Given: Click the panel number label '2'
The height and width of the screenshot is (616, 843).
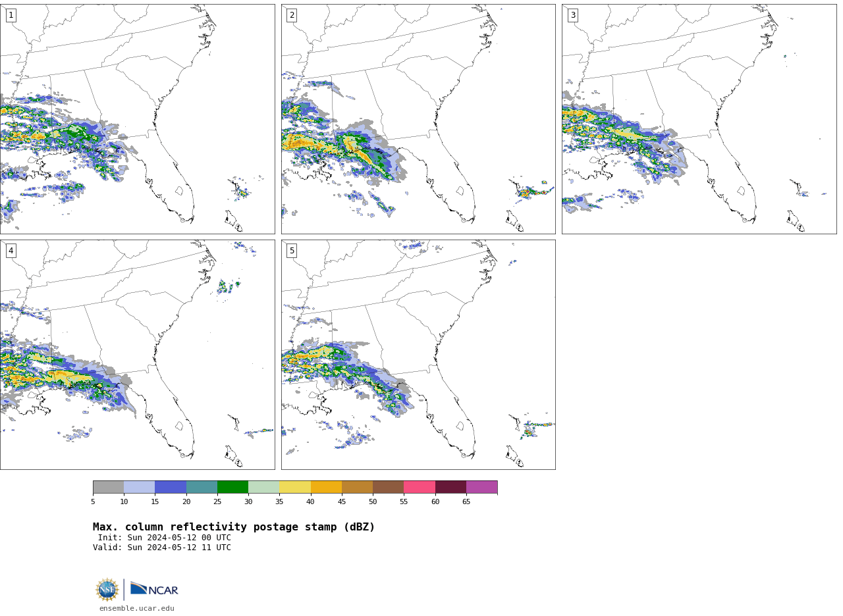Looking at the screenshot, I should (x=292, y=15).
